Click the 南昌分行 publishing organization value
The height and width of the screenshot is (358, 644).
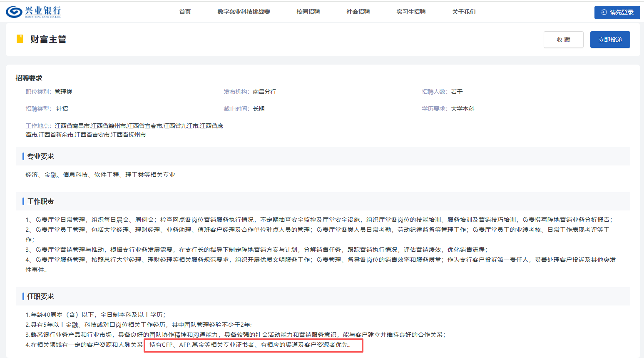click(x=264, y=92)
